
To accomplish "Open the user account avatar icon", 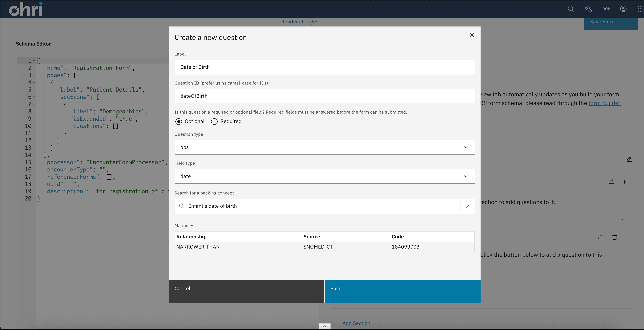I will click(623, 9).
